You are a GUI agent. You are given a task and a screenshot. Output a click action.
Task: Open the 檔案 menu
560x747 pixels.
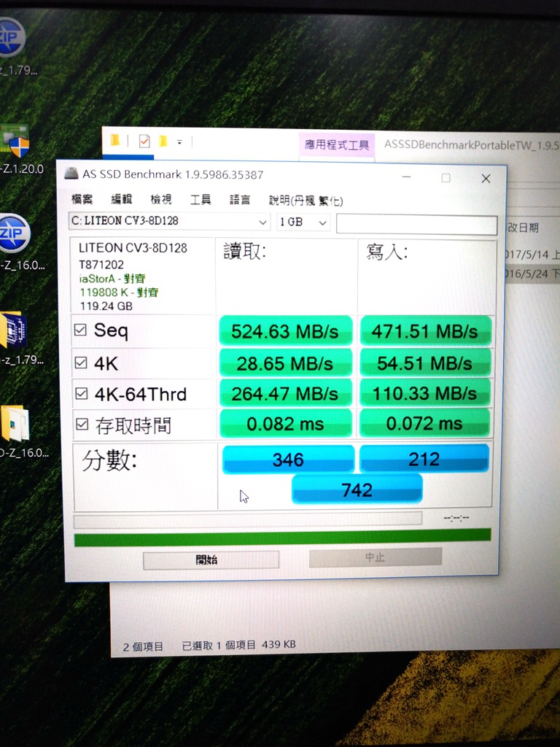point(82,198)
